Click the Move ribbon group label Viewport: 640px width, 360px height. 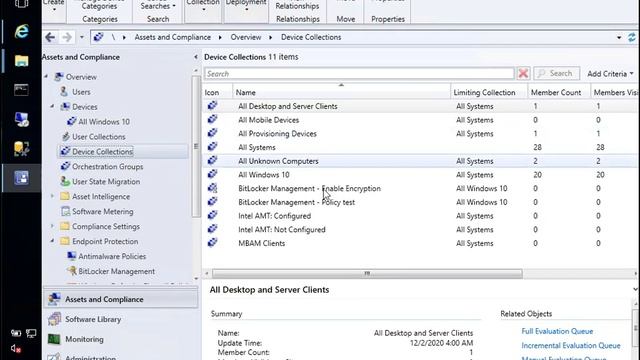[346, 19]
